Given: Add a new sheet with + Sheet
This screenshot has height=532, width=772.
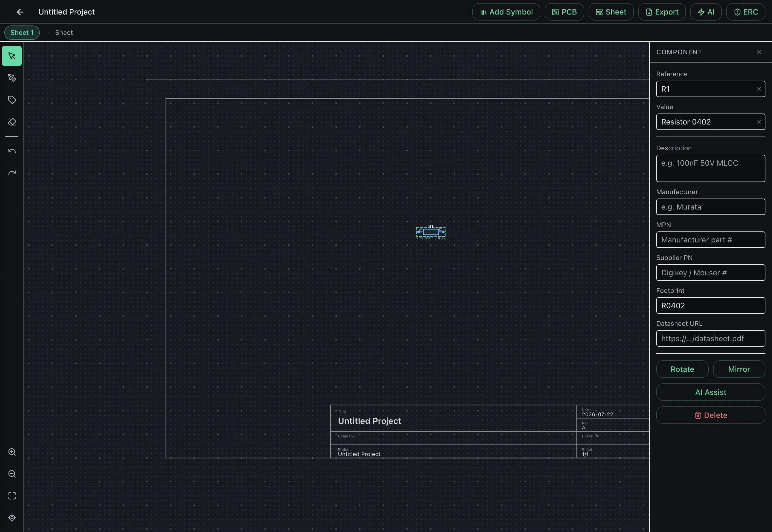Looking at the screenshot, I should [60, 33].
